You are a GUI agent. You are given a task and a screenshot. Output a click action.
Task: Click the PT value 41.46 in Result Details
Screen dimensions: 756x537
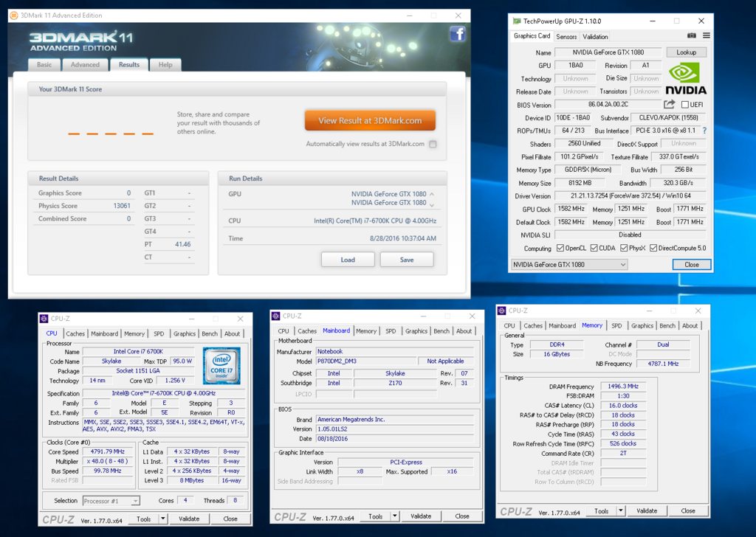click(183, 244)
